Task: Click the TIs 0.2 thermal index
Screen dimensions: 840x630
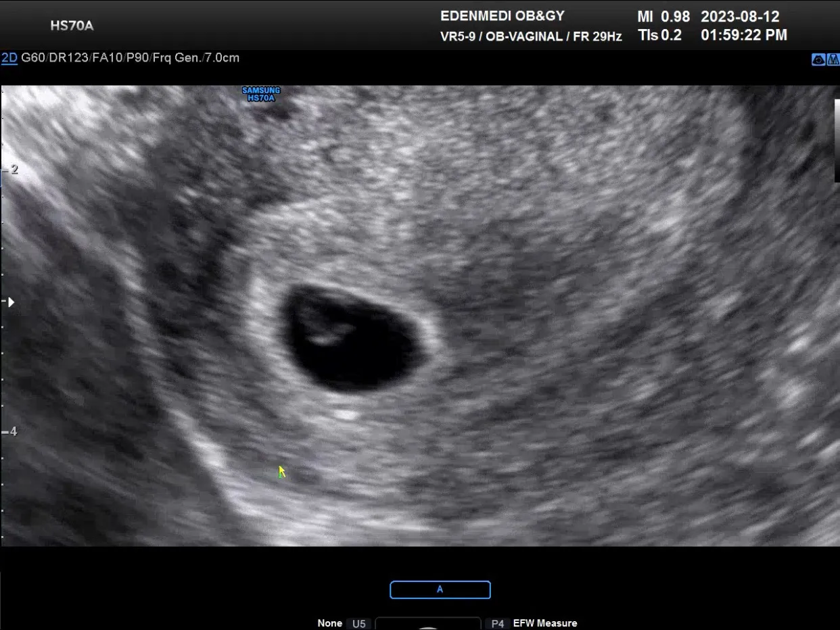Action: point(659,35)
